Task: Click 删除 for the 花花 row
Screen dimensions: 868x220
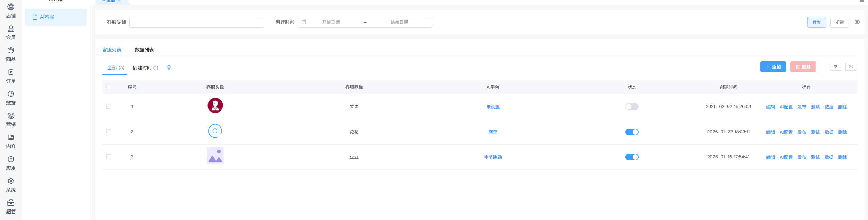Action: (x=843, y=132)
